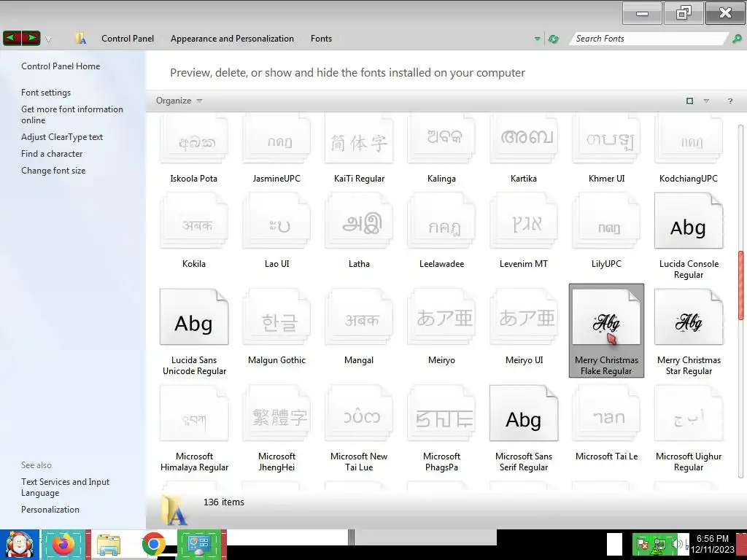Open the help question mark button
The width and height of the screenshot is (747, 560).
point(729,101)
